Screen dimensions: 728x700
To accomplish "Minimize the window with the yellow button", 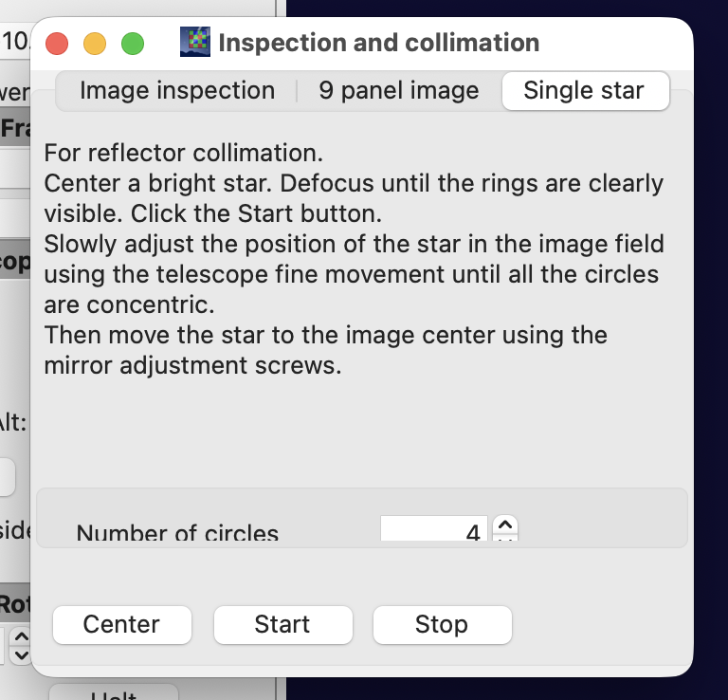I will click(x=95, y=44).
